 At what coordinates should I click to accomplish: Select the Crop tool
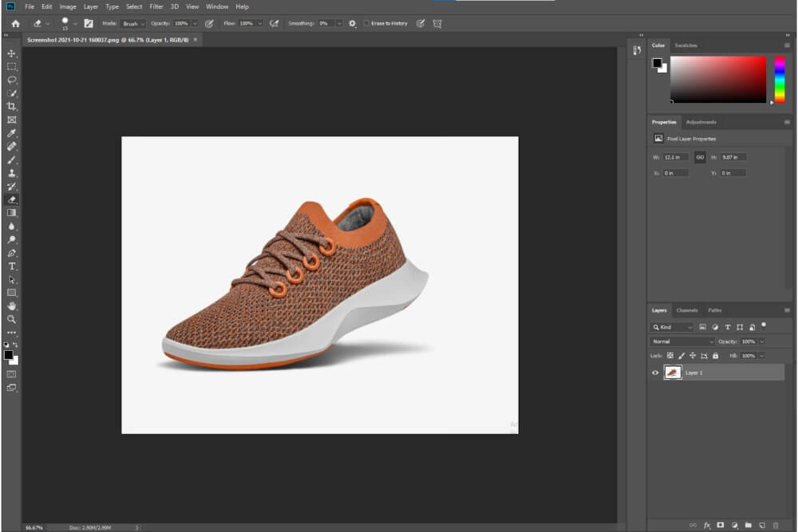click(12, 106)
